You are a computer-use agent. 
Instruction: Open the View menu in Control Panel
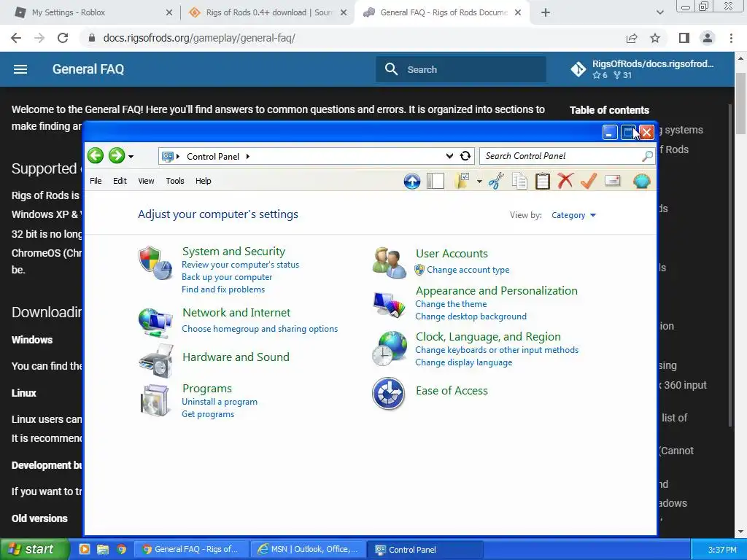click(146, 181)
